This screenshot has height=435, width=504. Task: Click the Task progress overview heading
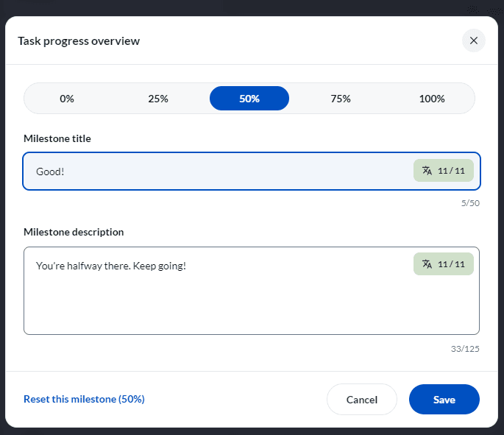coord(79,41)
